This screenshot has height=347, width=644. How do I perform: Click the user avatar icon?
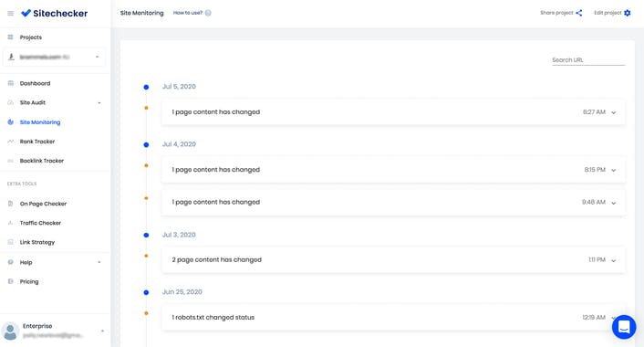point(10,331)
